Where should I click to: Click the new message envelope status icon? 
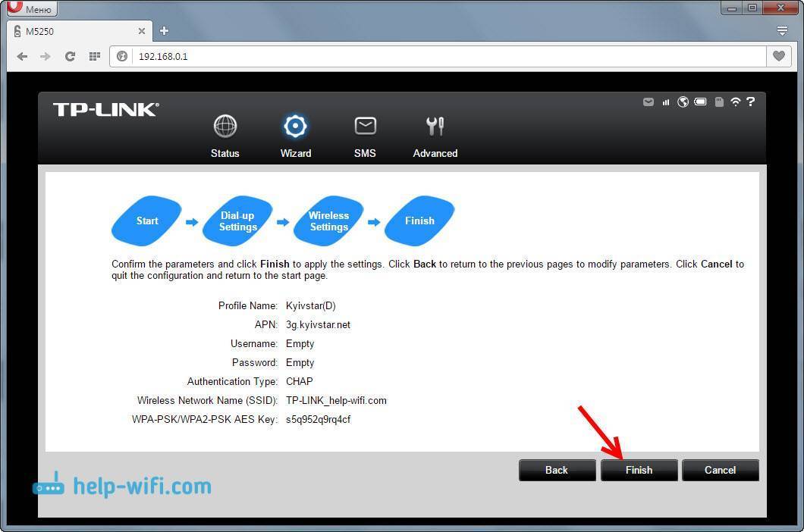point(648,102)
